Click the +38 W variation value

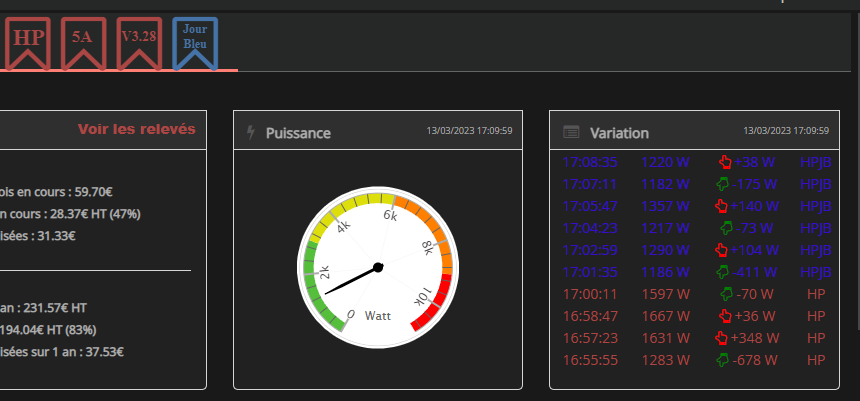click(x=754, y=162)
